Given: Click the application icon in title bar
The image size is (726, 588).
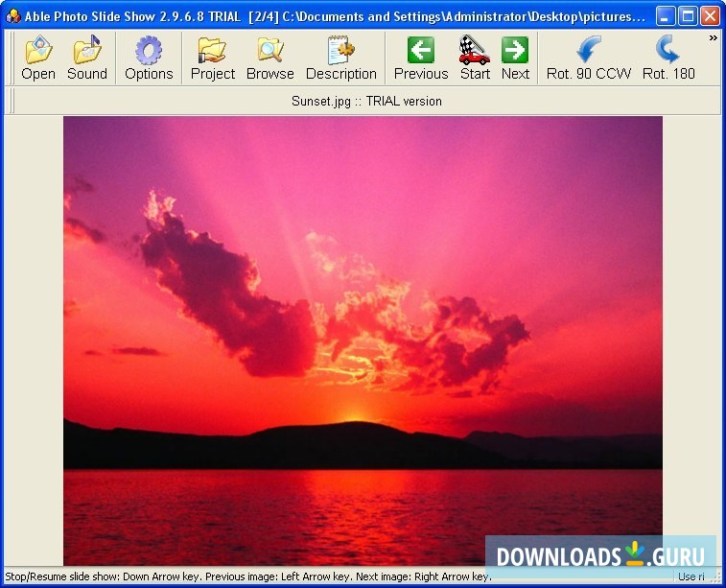Looking at the screenshot, I should click(x=13, y=16).
